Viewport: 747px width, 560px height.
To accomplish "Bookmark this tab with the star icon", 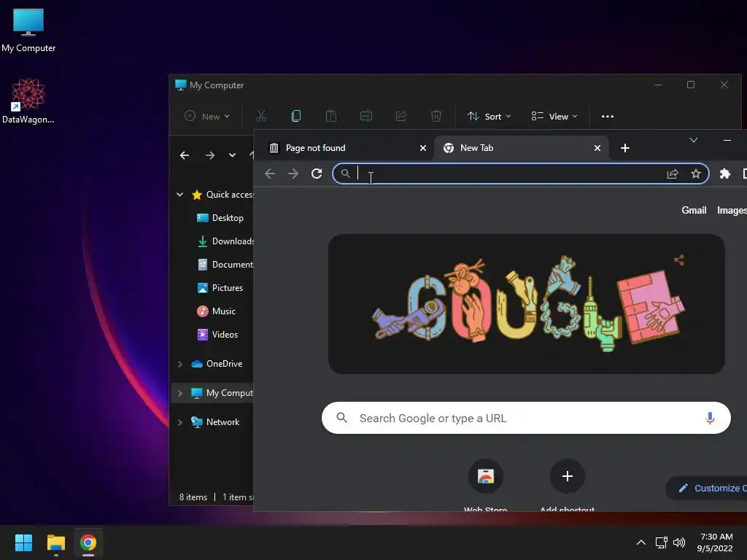I will click(695, 174).
